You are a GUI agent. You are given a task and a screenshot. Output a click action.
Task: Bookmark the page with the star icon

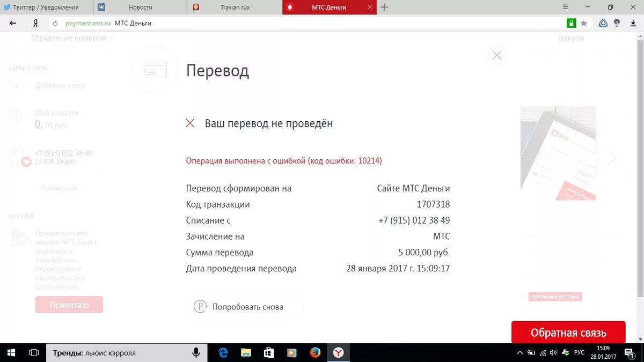pyautogui.click(x=584, y=23)
